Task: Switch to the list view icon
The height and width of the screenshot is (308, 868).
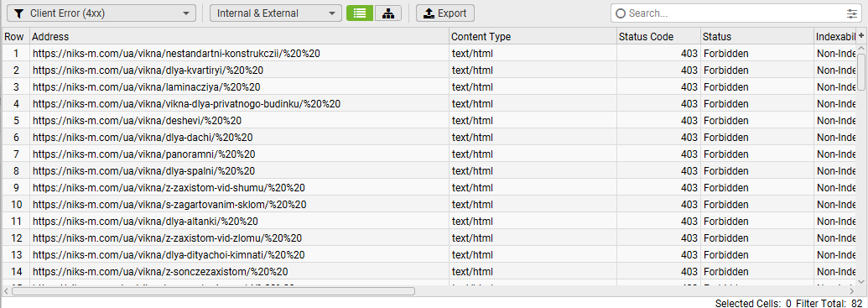Action: [360, 13]
